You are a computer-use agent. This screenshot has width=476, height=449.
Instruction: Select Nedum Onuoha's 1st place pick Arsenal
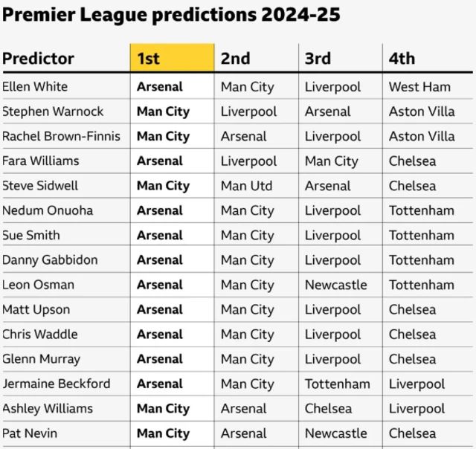(159, 210)
